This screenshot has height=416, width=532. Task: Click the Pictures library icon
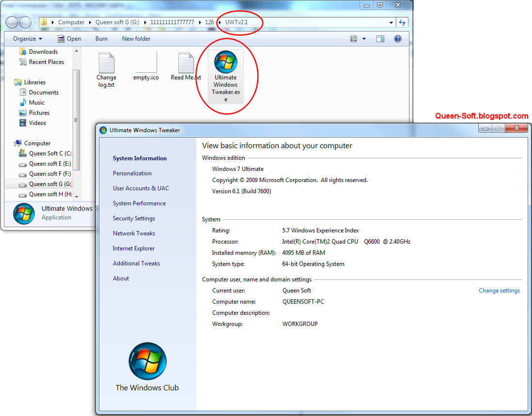23,112
